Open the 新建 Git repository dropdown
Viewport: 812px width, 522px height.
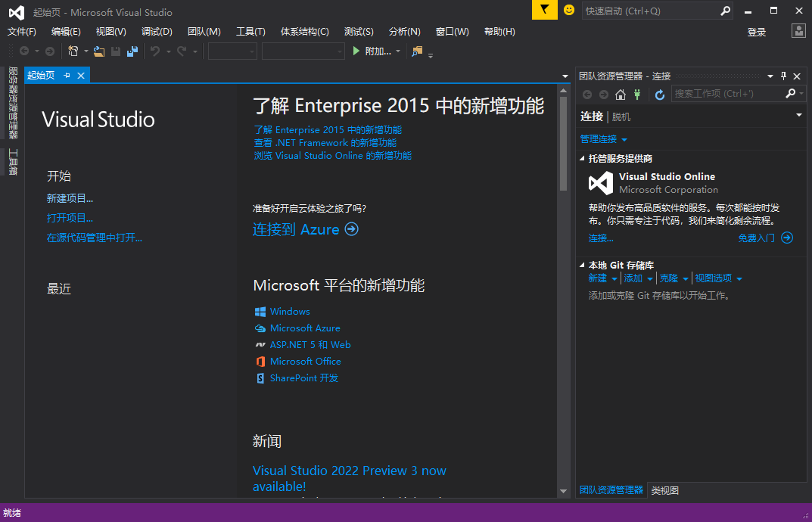point(614,279)
